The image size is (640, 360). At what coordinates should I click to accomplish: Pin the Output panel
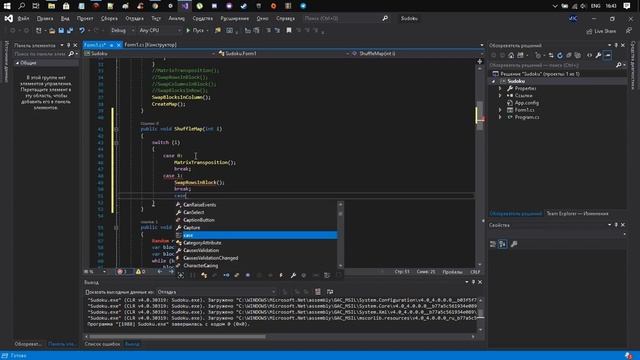pos(473,282)
